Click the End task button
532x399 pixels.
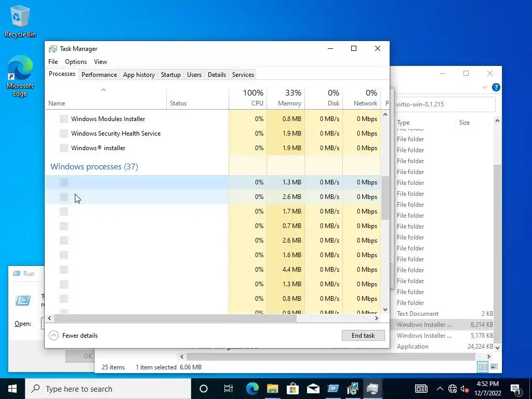363,335
